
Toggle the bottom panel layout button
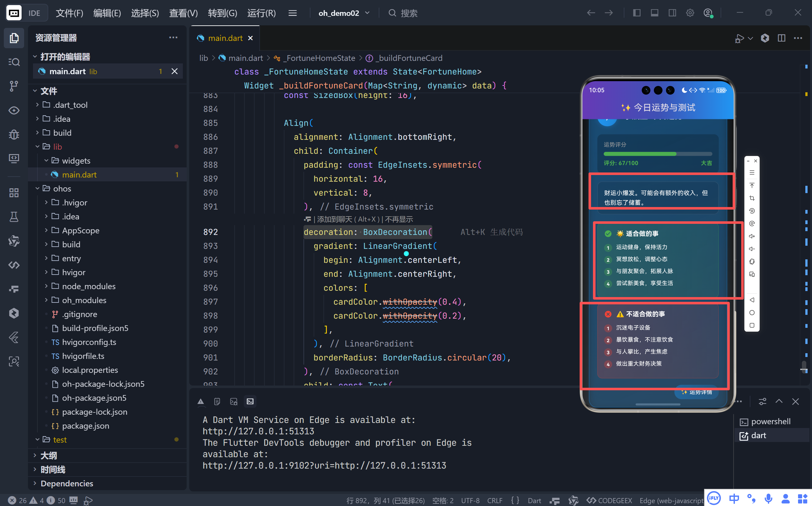click(655, 13)
